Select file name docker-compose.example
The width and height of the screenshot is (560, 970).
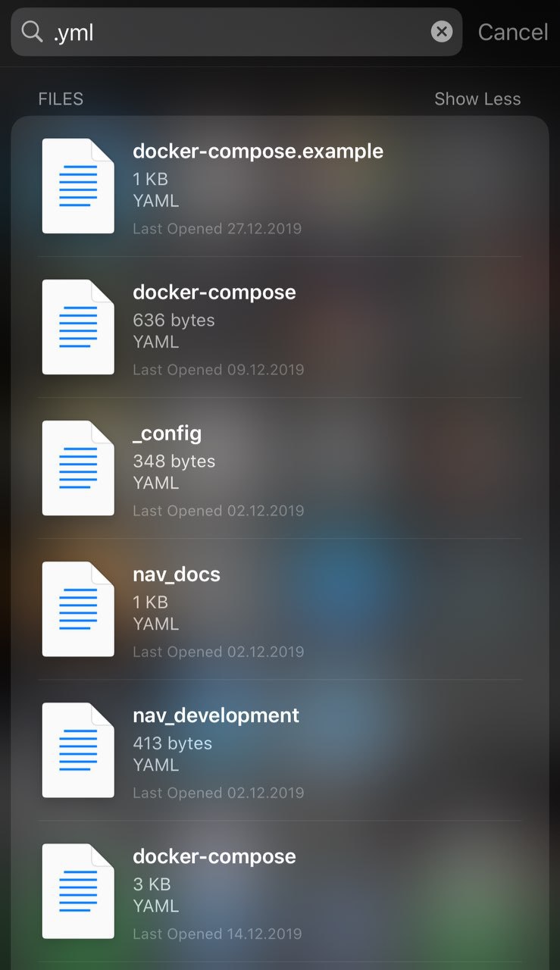[258, 152]
